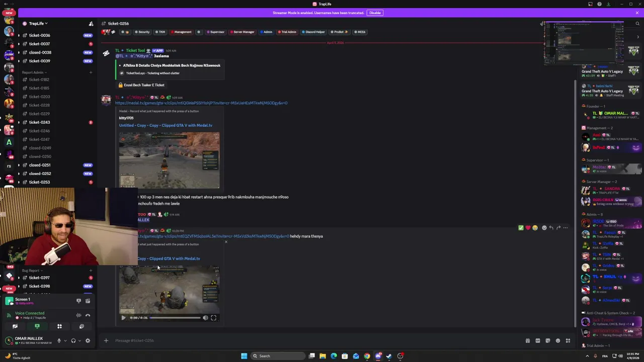Click the search icon in the channel header

(x=637, y=24)
